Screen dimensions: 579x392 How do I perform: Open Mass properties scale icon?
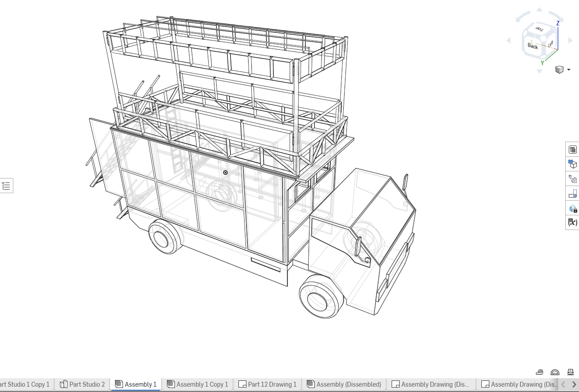click(571, 372)
